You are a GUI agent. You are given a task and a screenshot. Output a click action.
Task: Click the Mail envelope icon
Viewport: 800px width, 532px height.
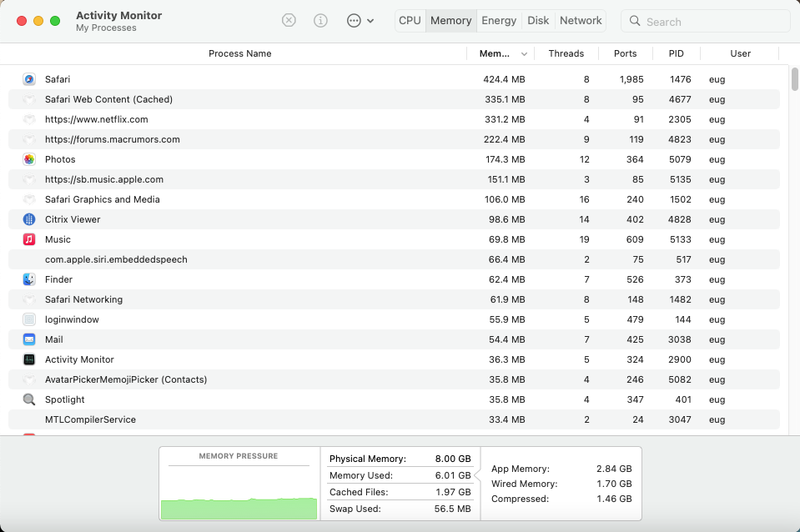click(x=29, y=339)
